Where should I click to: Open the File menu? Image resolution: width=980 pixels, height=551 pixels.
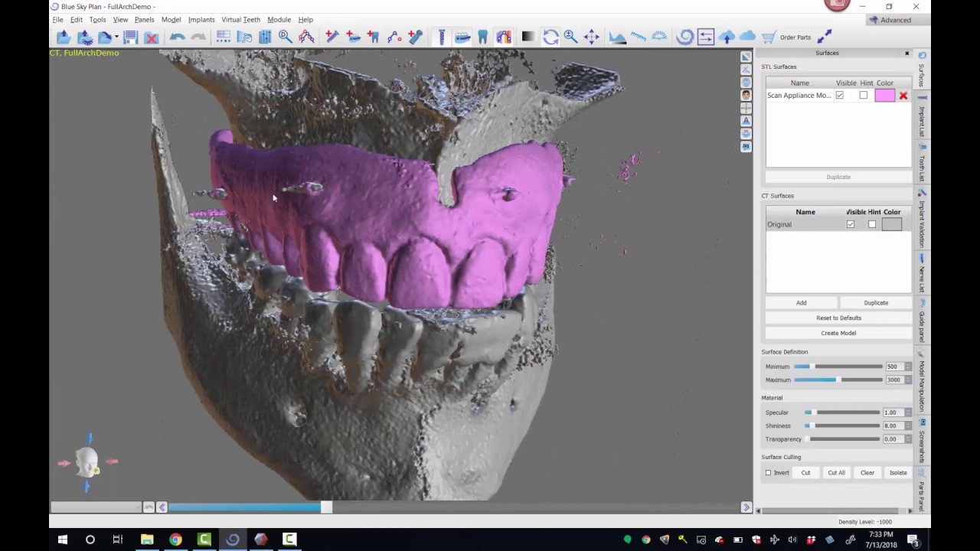(x=57, y=20)
